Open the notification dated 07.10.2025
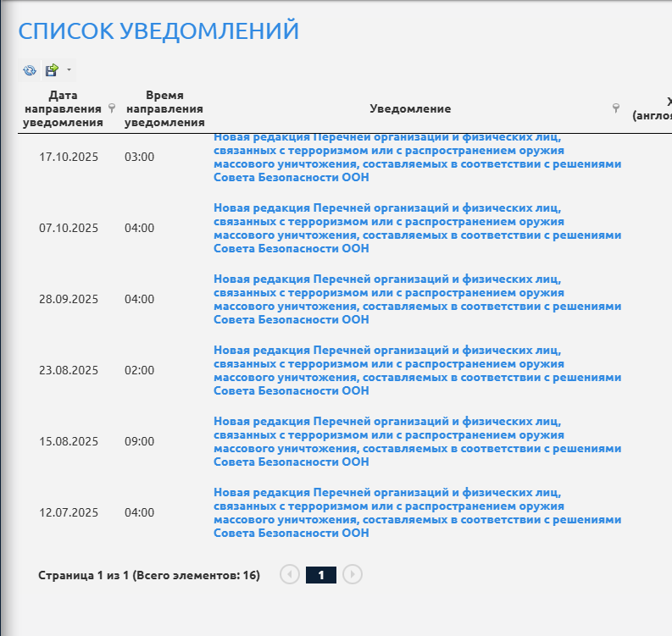Screen dimensions: 672x636 [x=418, y=229]
